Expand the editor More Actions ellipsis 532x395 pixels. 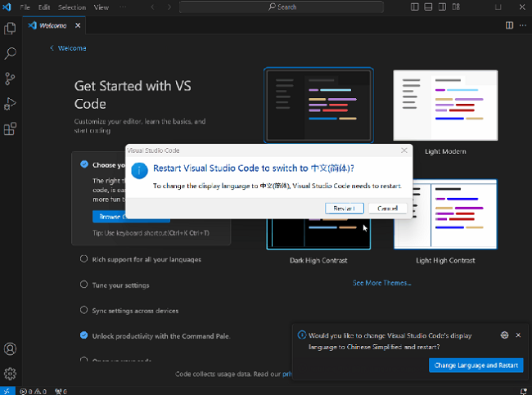point(523,25)
